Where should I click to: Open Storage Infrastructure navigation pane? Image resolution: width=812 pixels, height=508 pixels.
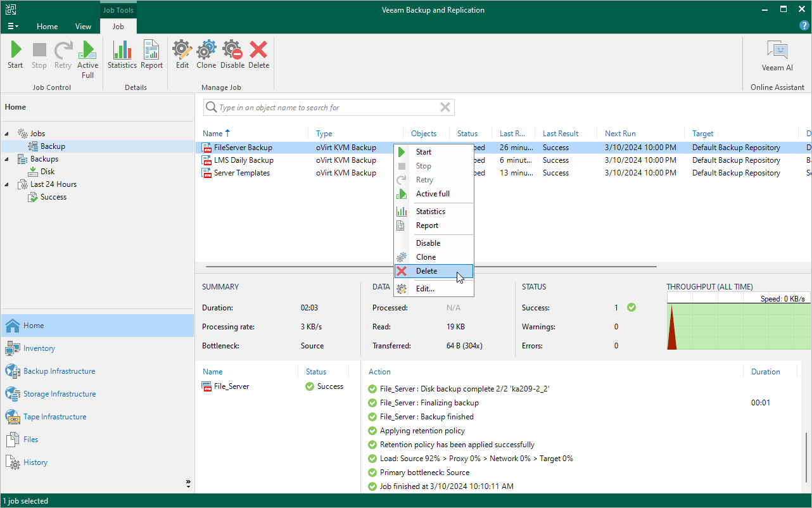[97, 394]
